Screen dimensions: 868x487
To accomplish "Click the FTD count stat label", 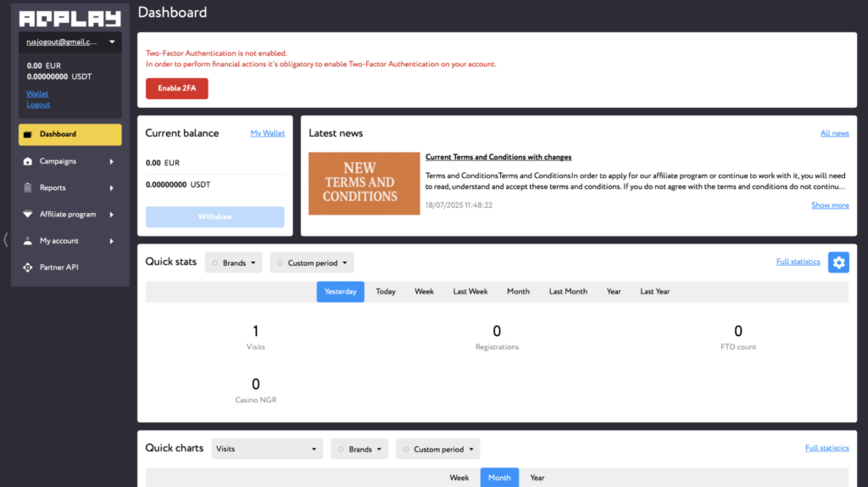I will [x=738, y=347].
